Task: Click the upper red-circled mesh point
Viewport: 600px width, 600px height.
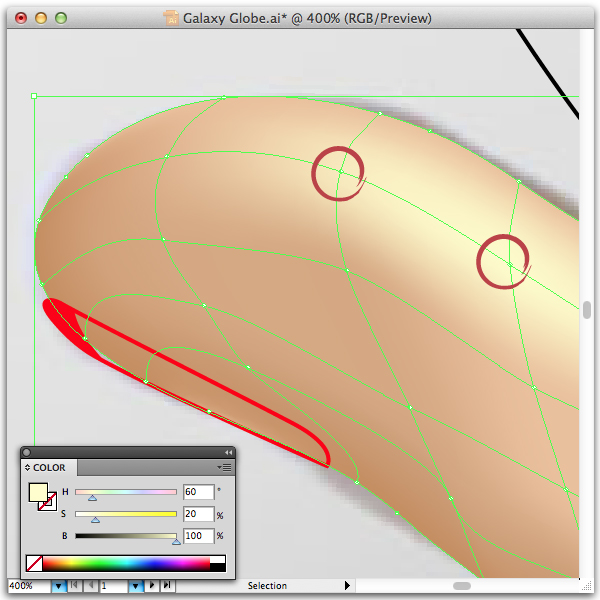Action: click(341, 172)
